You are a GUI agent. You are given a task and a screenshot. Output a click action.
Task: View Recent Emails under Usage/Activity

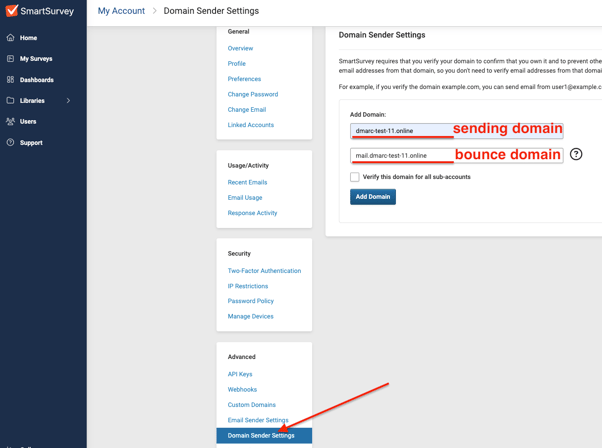(247, 182)
